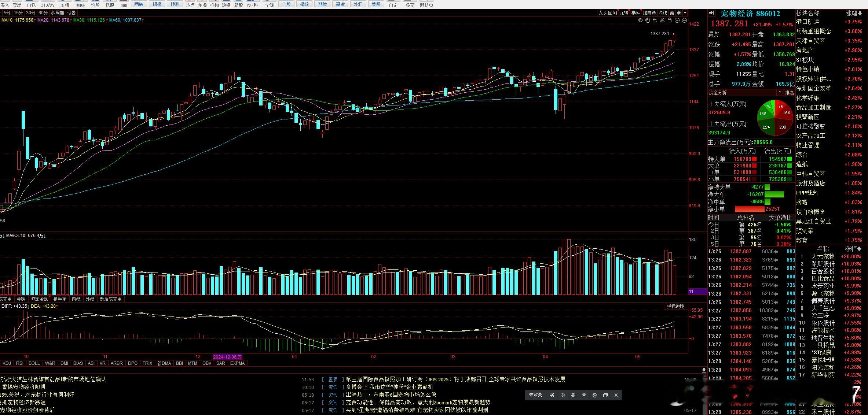Viewport: 868px width, 415px height.
Task: Open 全球 global markets toolbar icon
Action: (x=270, y=4)
